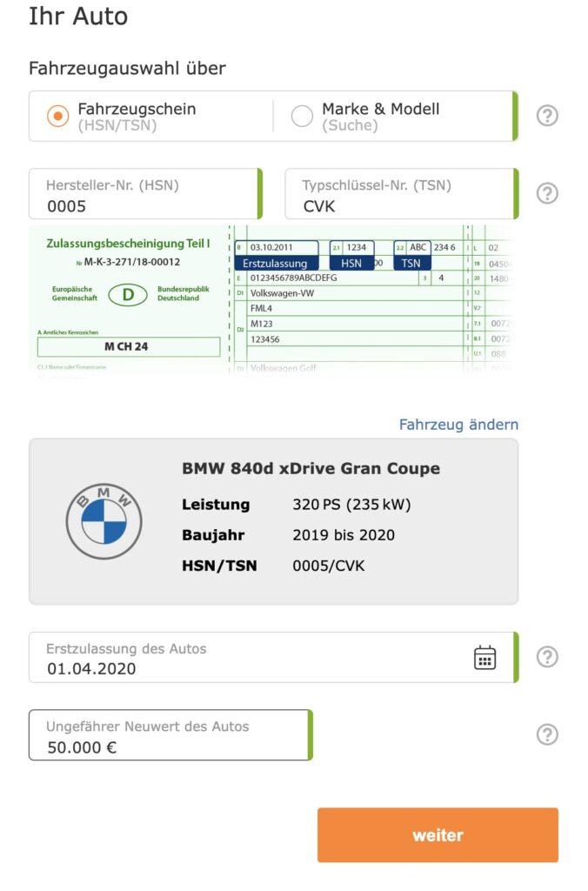Select the Fahrzeugschein (HSN/TSN) radio option
588x891 pixels.
pos(57,116)
